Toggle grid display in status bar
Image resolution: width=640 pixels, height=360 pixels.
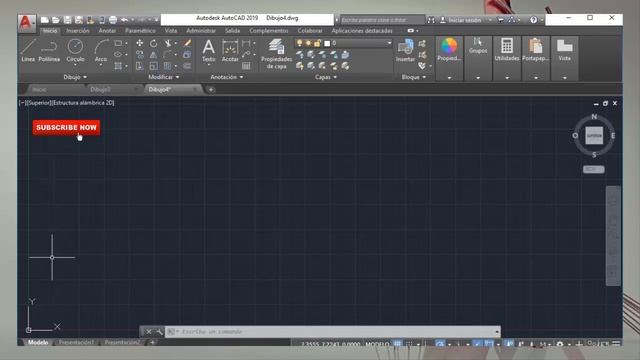click(x=397, y=344)
